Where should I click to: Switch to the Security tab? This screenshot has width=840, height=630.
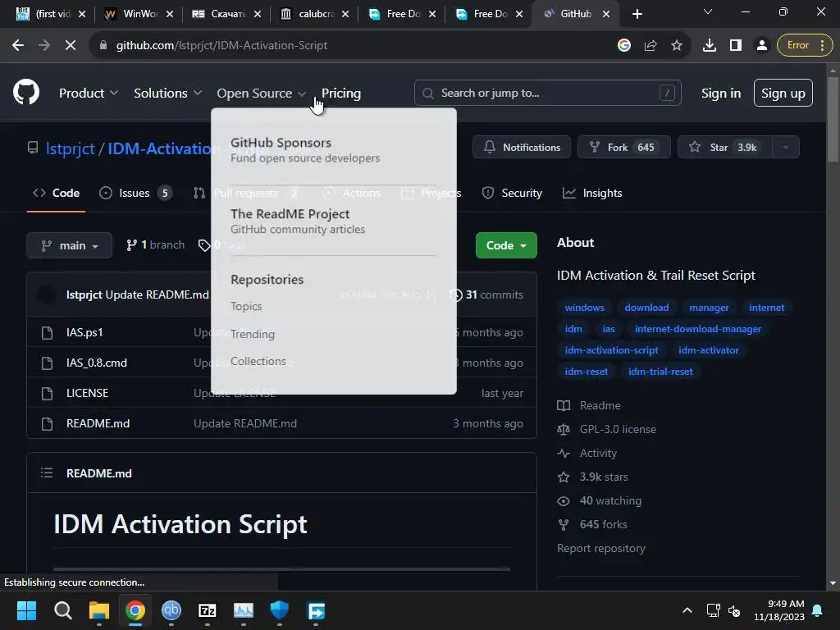point(512,194)
